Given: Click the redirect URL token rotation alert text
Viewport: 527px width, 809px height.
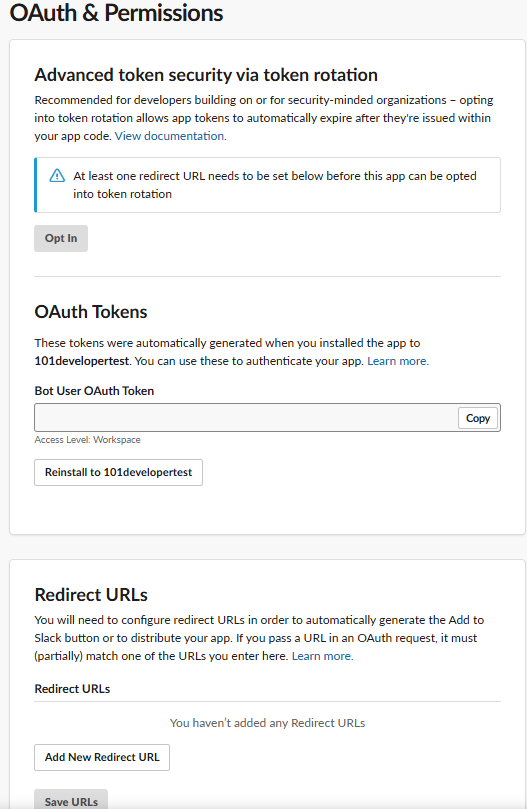Looking at the screenshot, I should click(x=275, y=185).
